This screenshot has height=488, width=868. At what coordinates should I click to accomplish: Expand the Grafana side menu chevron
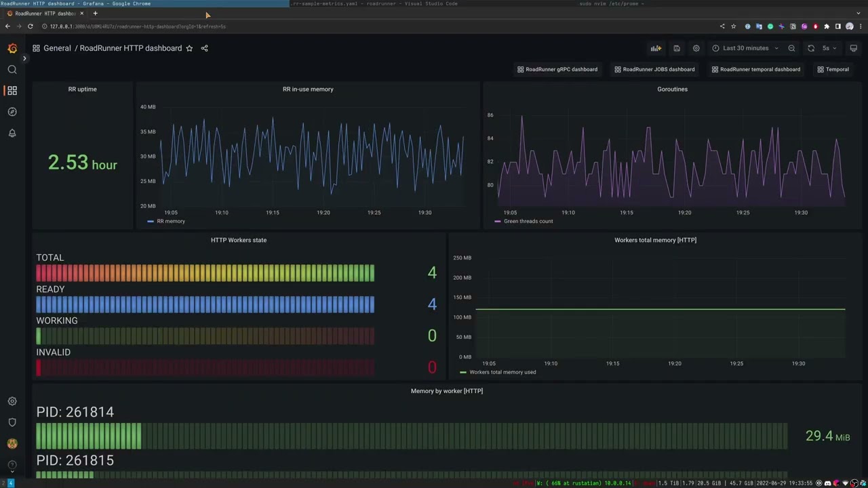pyautogui.click(x=24, y=58)
